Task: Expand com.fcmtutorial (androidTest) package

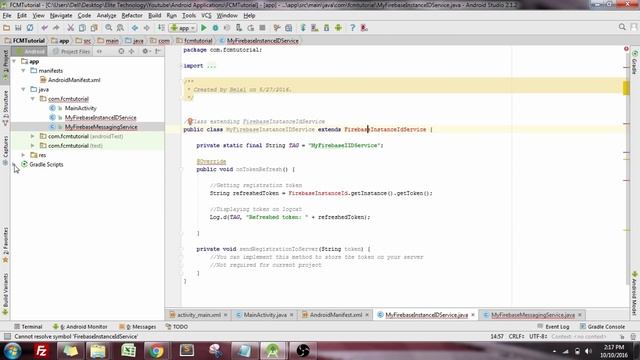Action: click(x=33, y=136)
